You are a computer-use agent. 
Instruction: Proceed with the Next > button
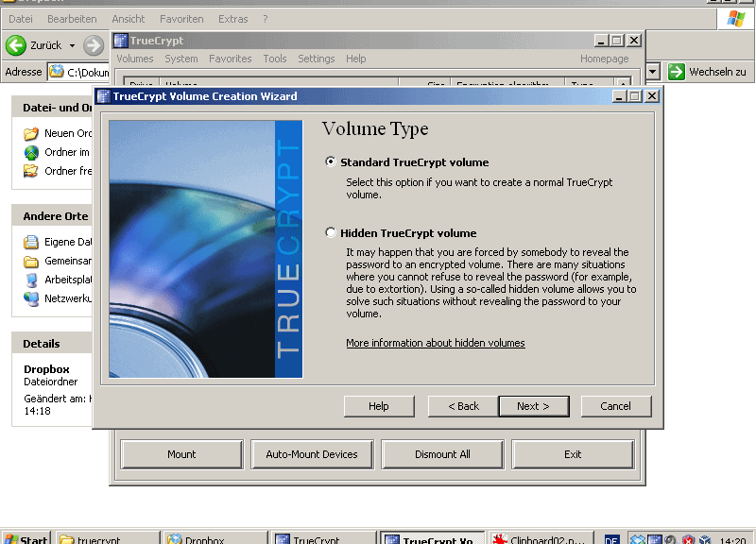tap(534, 406)
